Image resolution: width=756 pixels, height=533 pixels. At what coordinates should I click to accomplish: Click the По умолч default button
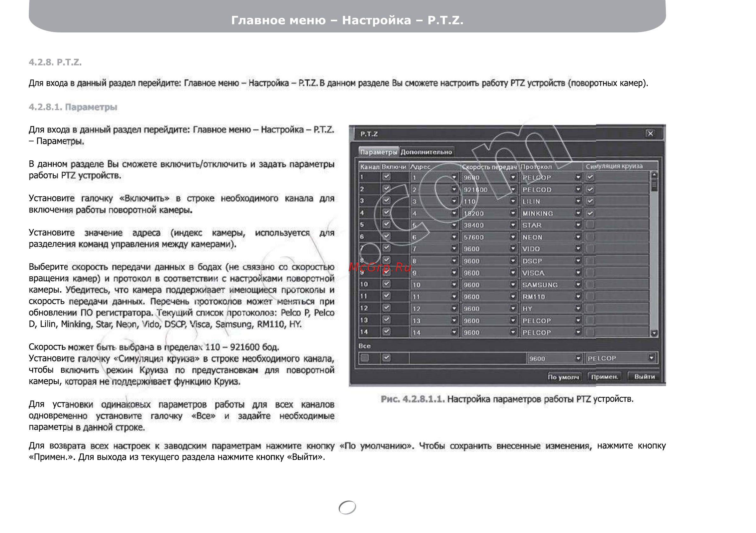[x=564, y=377]
